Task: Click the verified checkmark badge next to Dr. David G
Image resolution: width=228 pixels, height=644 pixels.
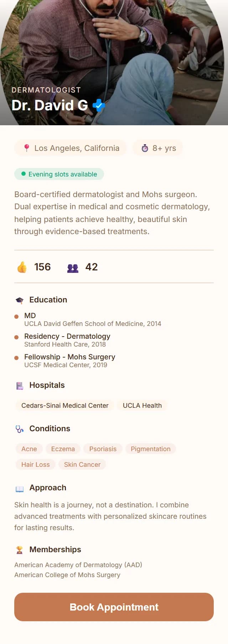Action: (98, 106)
